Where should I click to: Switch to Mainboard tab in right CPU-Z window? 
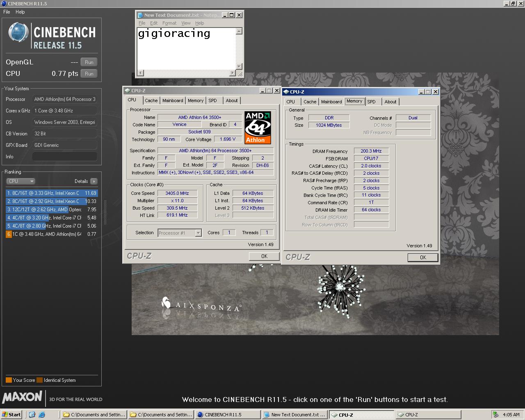tap(331, 102)
